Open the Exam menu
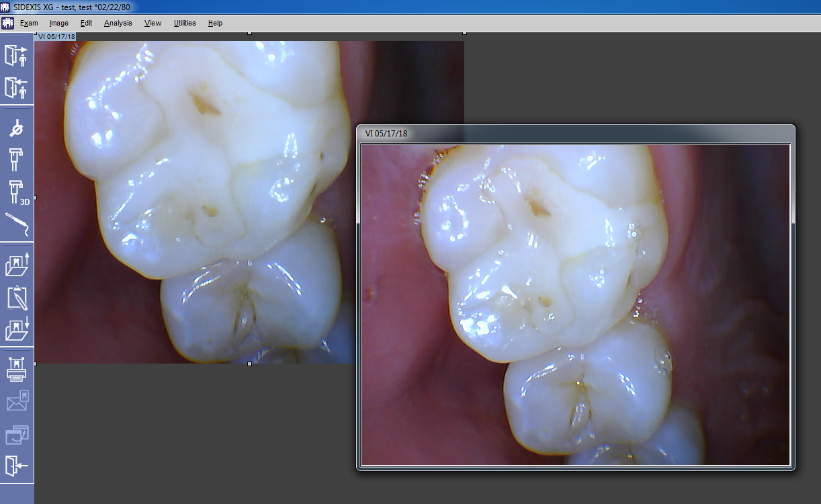Viewport: 821px width, 504px height. [x=29, y=23]
